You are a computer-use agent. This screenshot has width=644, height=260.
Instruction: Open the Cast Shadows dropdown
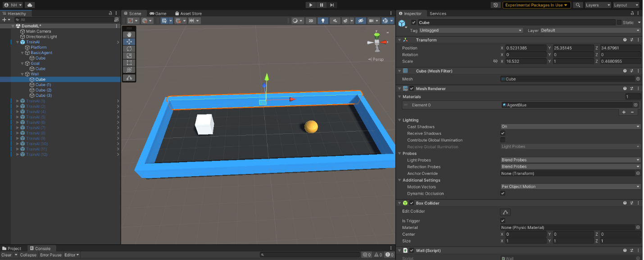coord(571,127)
